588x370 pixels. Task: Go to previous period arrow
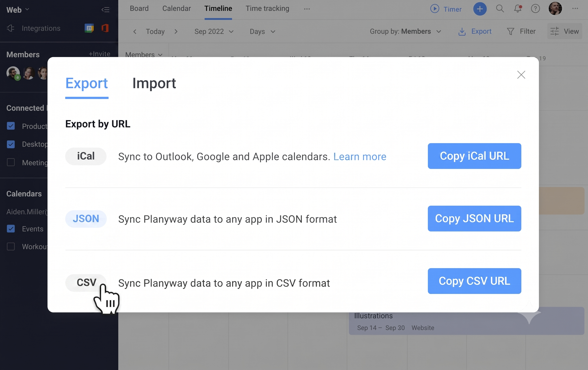[135, 31]
